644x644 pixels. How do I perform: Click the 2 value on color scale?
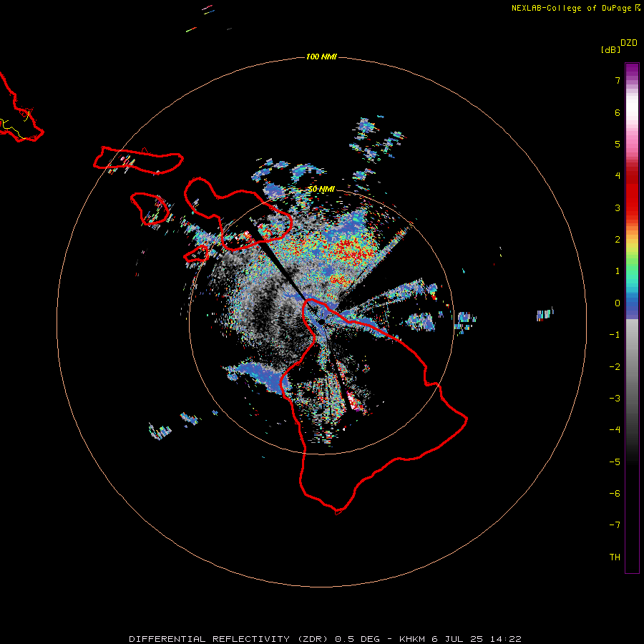click(x=618, y=240)
